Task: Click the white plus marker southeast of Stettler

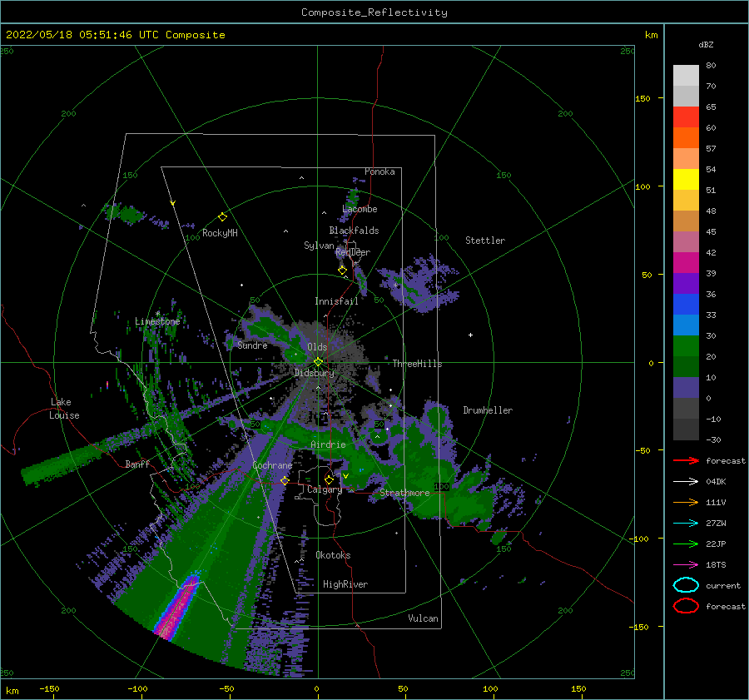Action: point(470,335)
